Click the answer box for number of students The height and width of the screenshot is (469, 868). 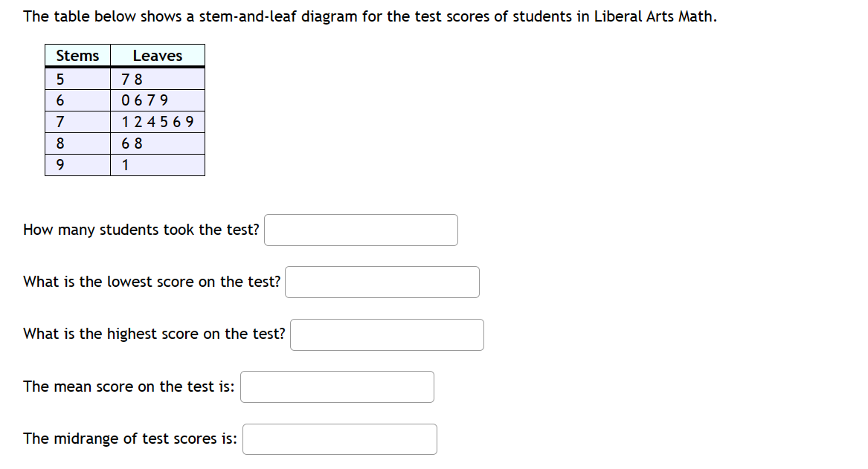[x=361, y=230]
